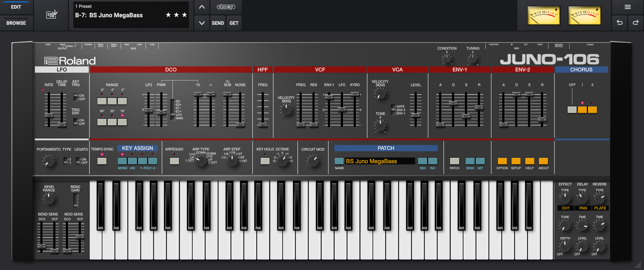Step to next preset with down chevron
644x270 pixels.
[202, 23]
